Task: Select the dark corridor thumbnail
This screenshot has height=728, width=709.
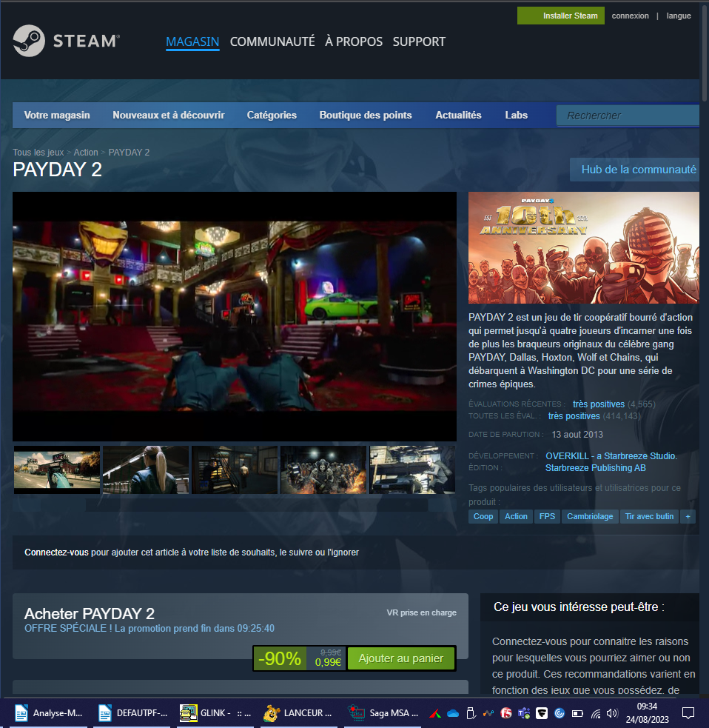Action: (235, 470)
